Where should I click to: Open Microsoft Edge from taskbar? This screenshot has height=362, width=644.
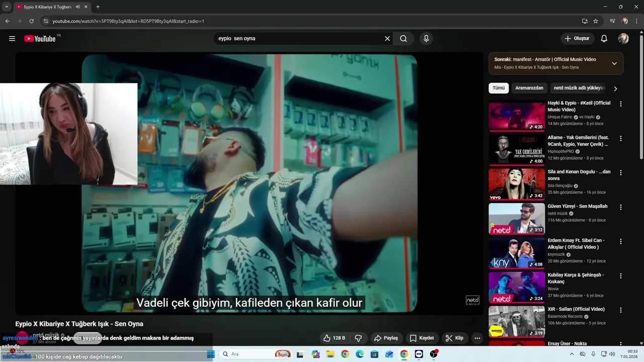(x=360, y=354)
